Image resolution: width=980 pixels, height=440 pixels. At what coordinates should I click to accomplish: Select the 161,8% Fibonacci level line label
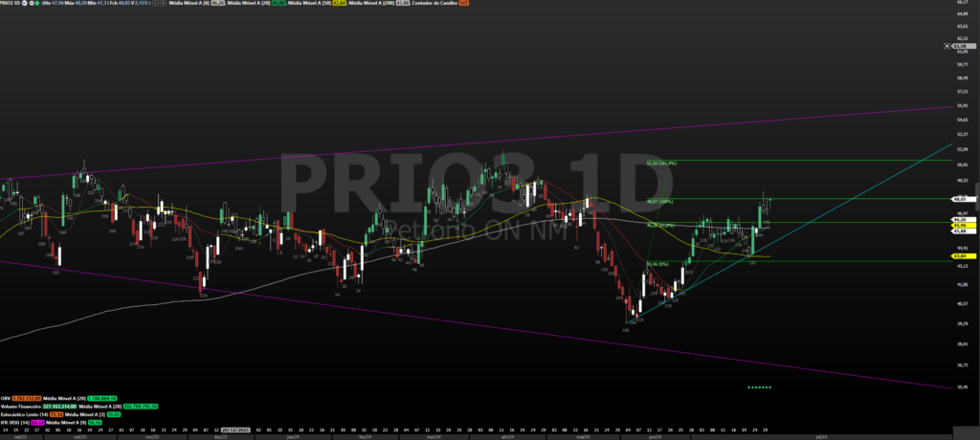(660, 164)
